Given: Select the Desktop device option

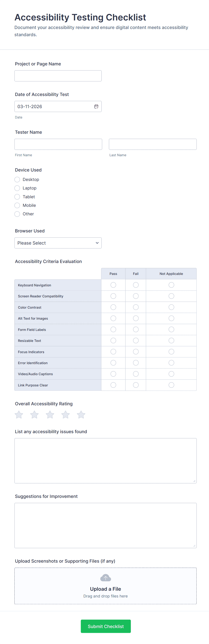Looking at the screenshot, I should 17,180.
